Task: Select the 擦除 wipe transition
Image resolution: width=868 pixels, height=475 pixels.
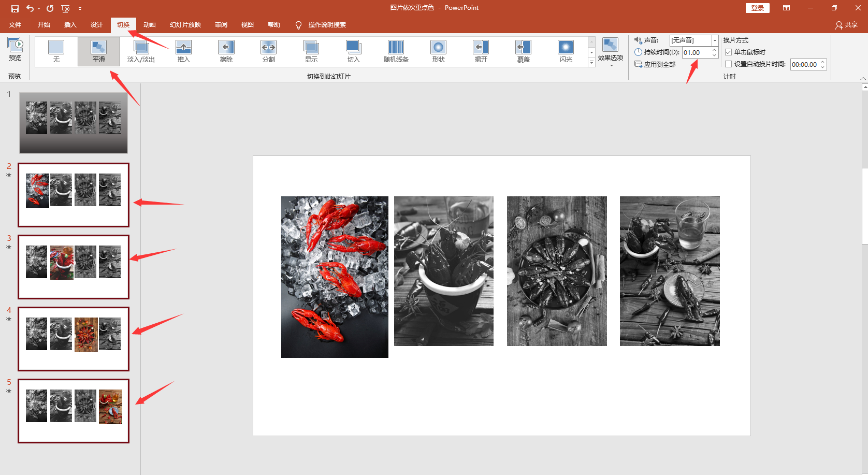Action: (226, 51)
